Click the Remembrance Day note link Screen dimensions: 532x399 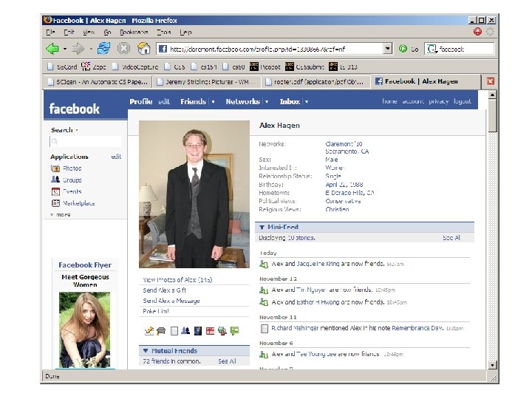click(x=417, y=328)
